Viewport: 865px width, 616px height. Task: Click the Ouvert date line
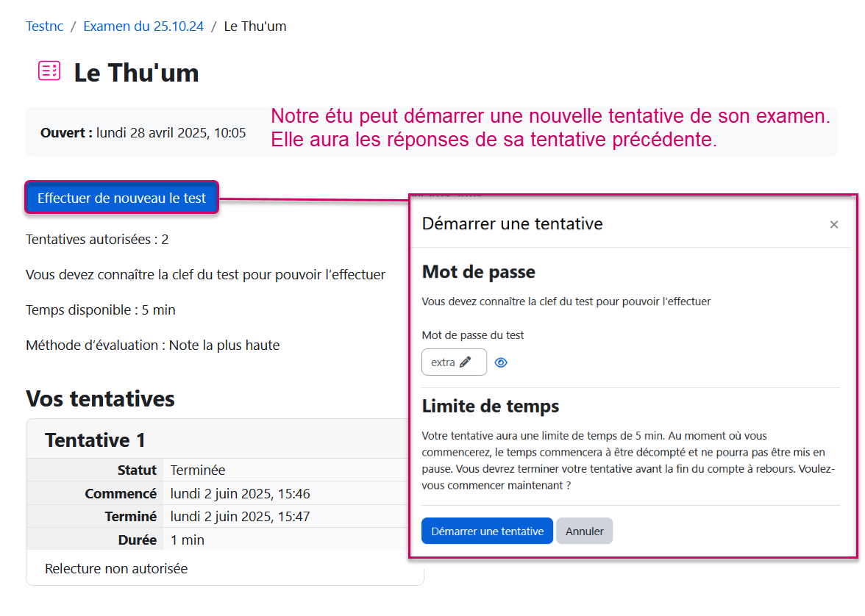[143, 133]
